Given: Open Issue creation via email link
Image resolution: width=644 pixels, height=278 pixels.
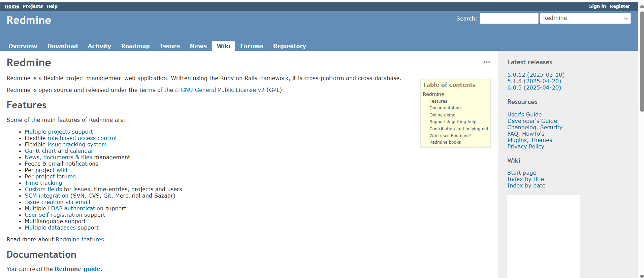Looking at the screenshot, I should pyautogui.click(x=58, y=202).
